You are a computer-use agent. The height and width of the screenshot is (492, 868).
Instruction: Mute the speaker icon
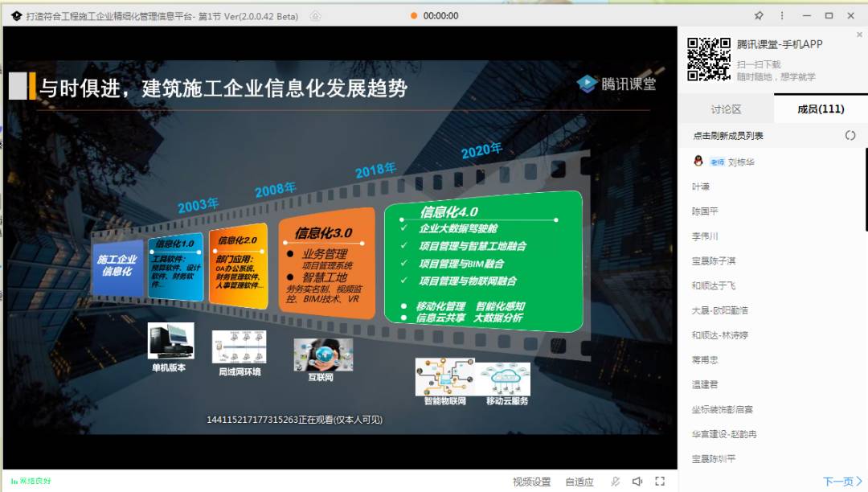[x=636, y=481]
